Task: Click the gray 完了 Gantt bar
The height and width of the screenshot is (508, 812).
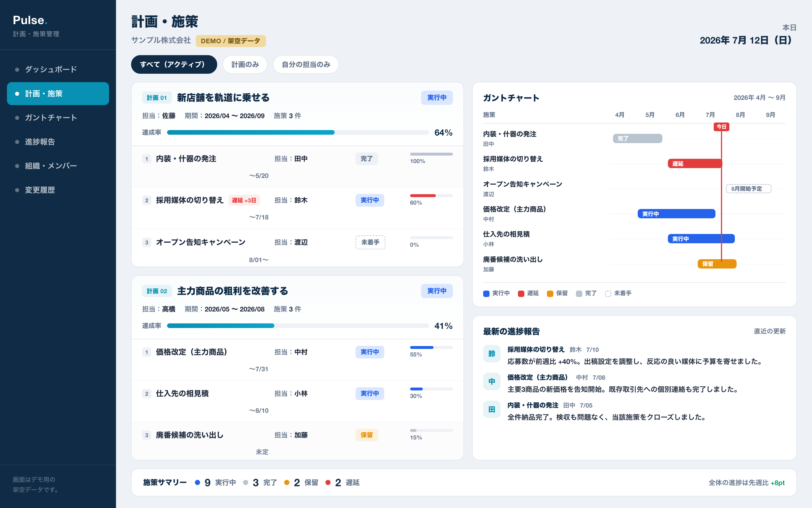Action: [x=637, y=138]
